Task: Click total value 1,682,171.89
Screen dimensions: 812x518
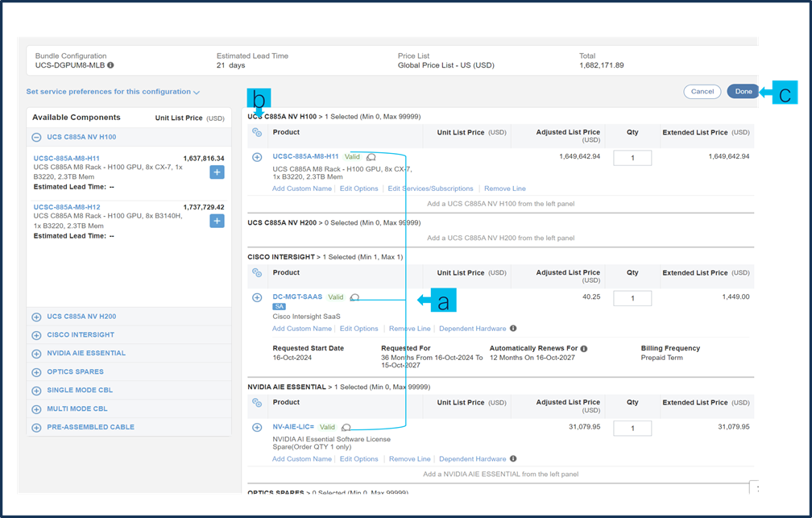Action: point(601,65)
